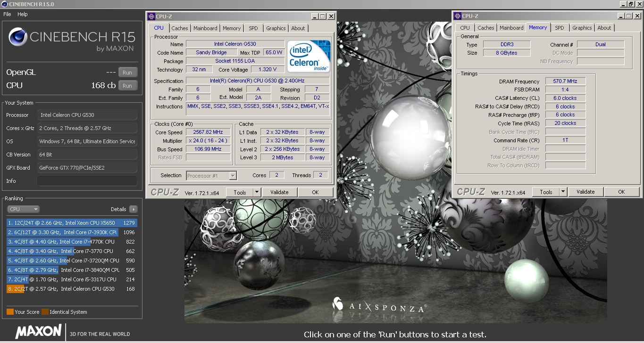This screenshot has width=644, height=343.
Task: Open SPD tab in left CPU-Z window
Action: pos(253,28)
